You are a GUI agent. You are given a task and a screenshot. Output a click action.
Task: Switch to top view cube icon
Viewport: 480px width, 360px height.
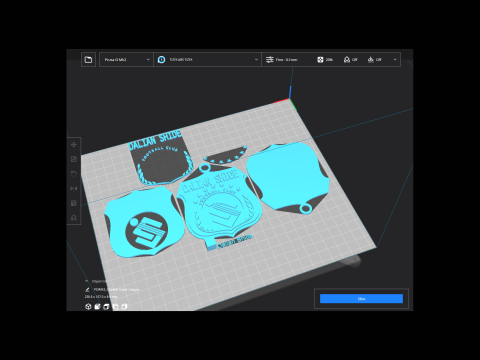pos(106,306)
